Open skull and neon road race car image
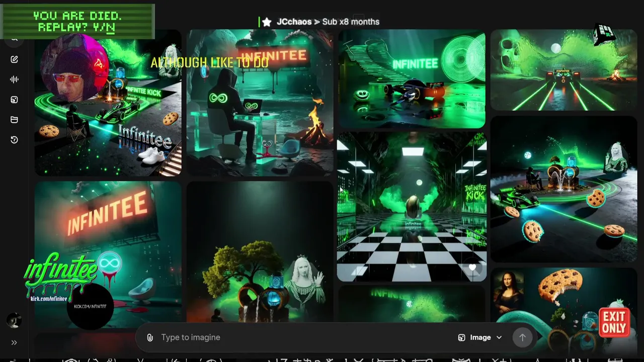Screen dimensions: 644x362 [563, 70]
